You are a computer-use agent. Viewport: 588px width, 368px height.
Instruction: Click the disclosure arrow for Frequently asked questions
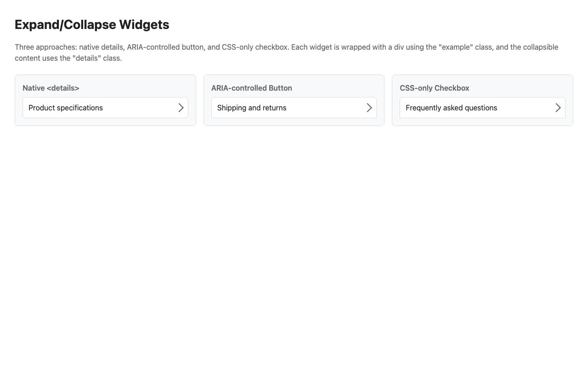click(x=558, y=108)
